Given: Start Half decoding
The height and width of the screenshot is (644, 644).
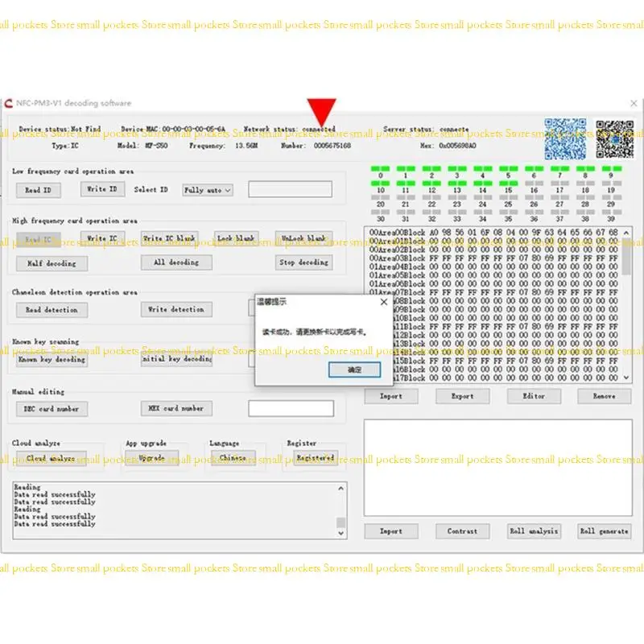Looking at the screenshot, I should [52, 263].
